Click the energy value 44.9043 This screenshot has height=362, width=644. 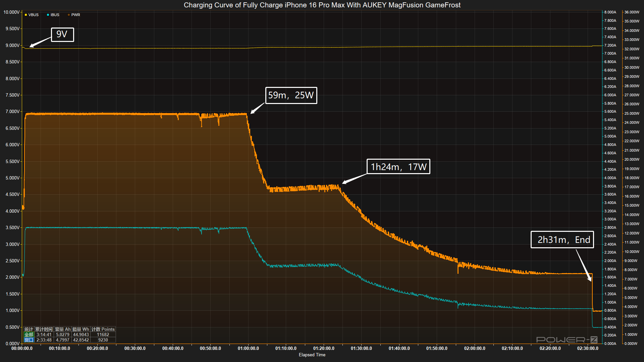click(x=81, y=334)
